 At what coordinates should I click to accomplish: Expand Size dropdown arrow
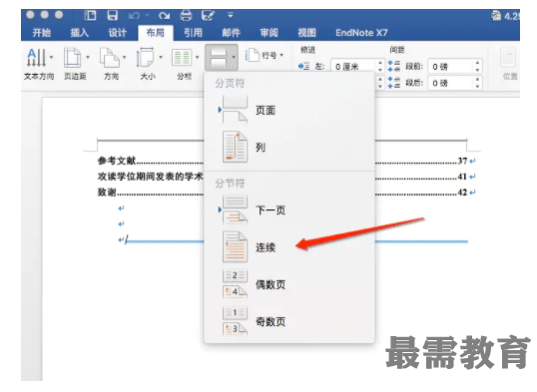[x=161, y=57]
